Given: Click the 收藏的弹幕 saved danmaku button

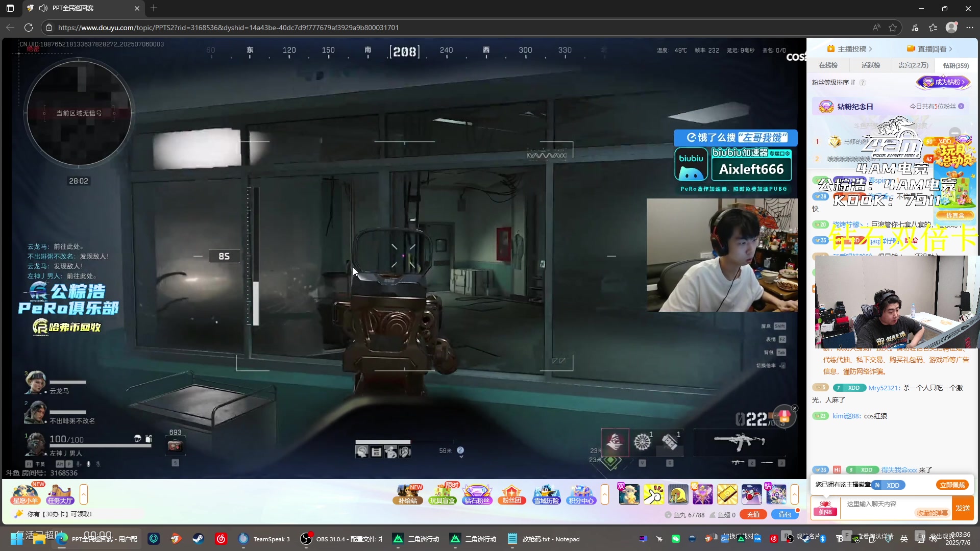Looking at the screenshot, I should (x=933, y=513).
